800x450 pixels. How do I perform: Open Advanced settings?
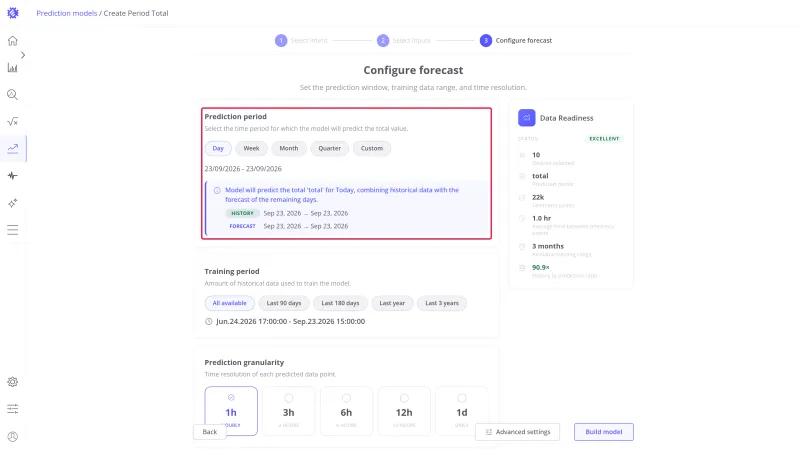click(x=517, y=432)
